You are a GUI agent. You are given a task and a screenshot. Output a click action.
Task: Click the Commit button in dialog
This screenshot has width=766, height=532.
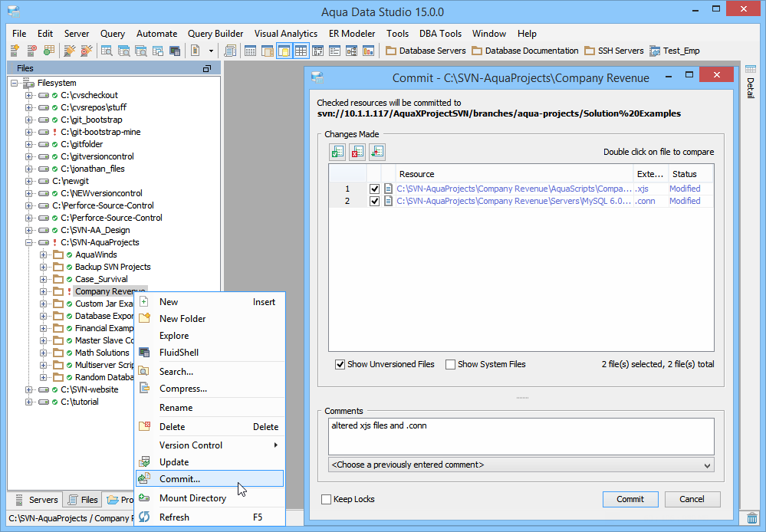630,499
